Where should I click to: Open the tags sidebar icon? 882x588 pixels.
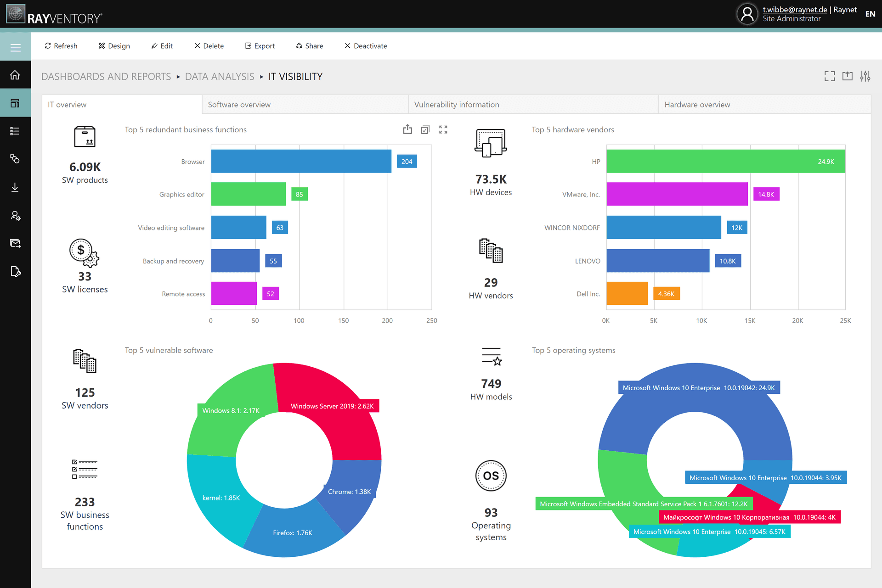pos(15,159)
